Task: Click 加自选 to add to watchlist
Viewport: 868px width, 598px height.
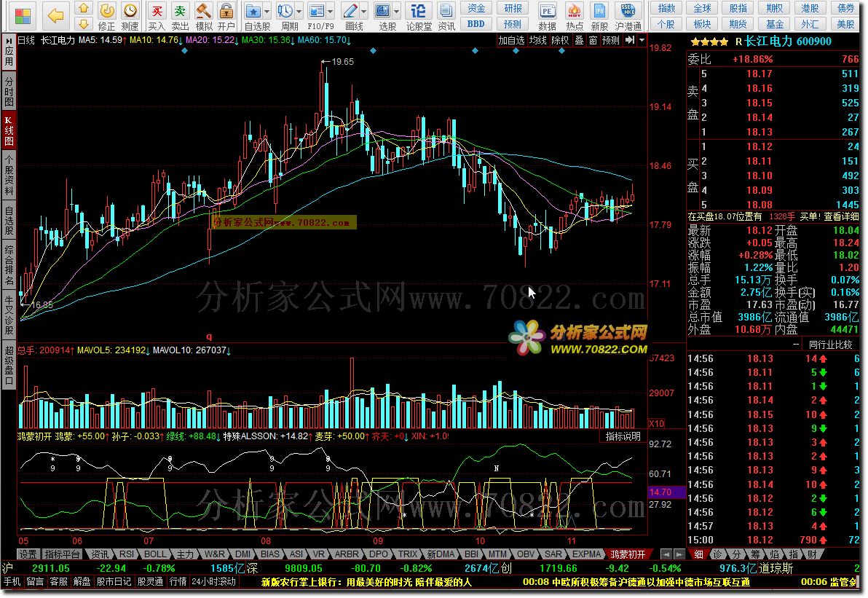Action: coord(511,40)
